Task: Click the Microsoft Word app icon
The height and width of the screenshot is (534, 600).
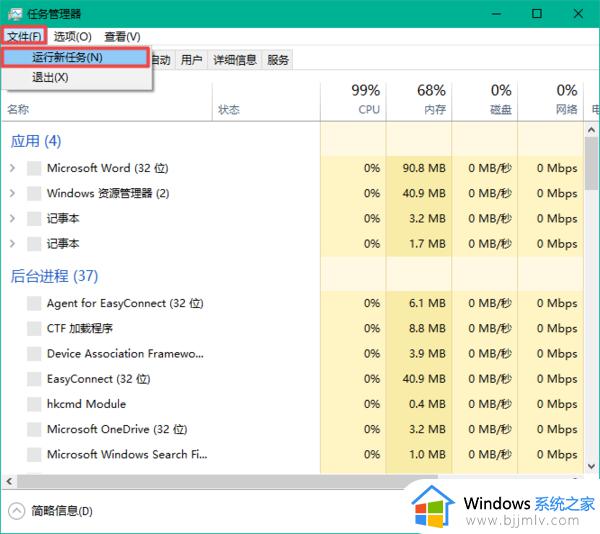Action: (x=34, y=168)
